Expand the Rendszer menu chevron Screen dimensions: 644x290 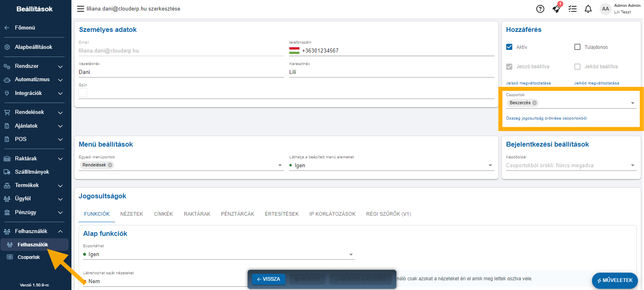click(61, 67)
